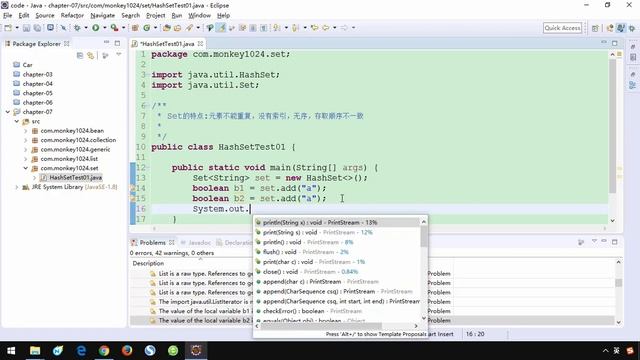Open Google Chrome from the taskbar
The height and width of the screenshot is (360, 640).
point(104,350)
